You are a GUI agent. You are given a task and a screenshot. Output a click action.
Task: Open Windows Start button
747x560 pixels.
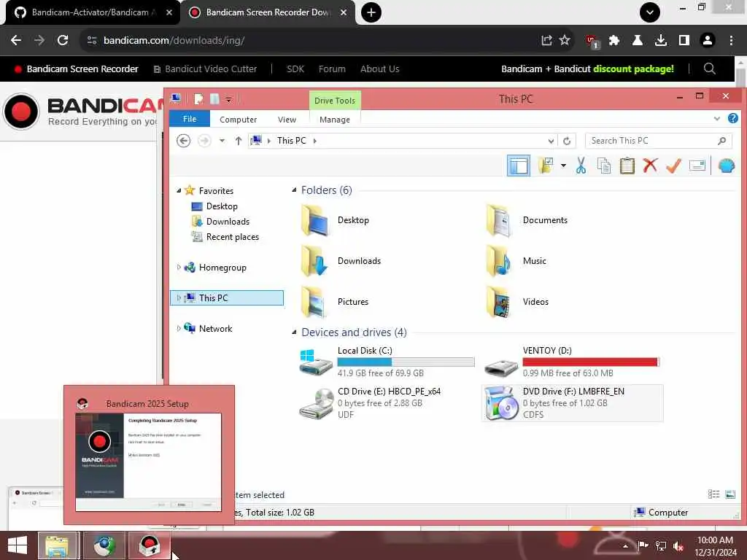coord(18,545)
